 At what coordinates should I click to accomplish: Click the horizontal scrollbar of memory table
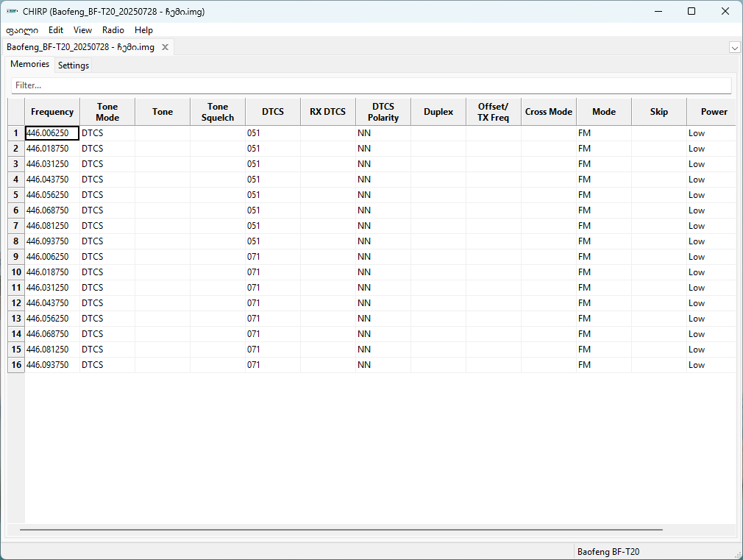(341, 529)
